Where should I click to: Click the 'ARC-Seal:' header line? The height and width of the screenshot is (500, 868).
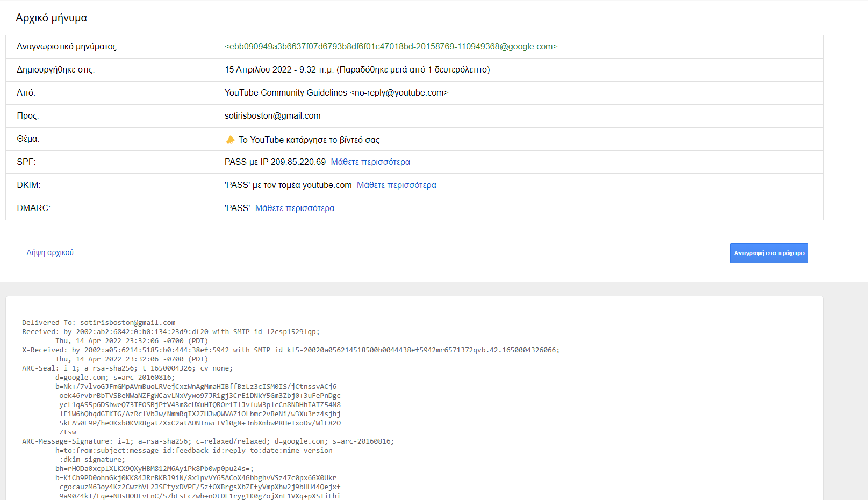pyautogui.click(x=127, y=368)
